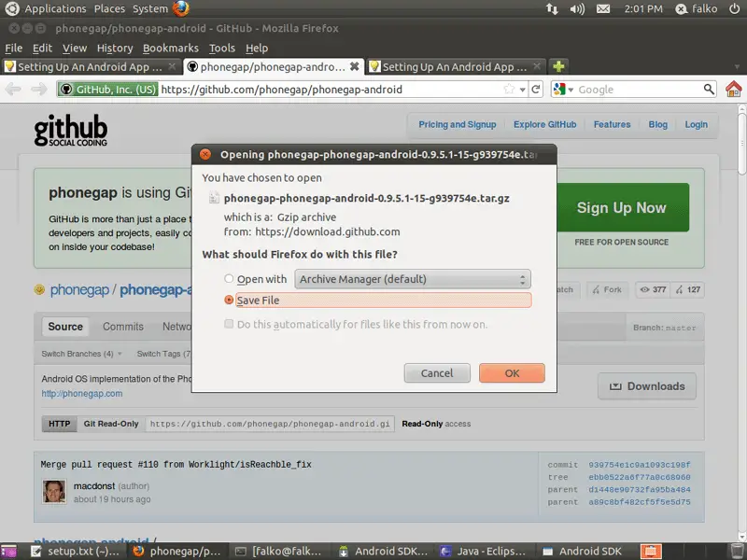Click the Login link
The height and width of the screenshot is (560, 747).
point(696,124)
